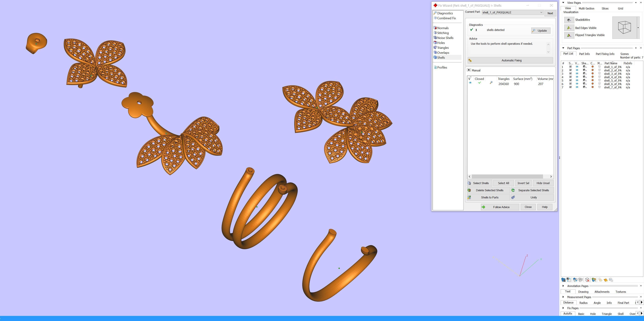The width and height of the screenshot is (644, 321).
Task: Click the select all parts icon
Action: click(x=563, y=280)
